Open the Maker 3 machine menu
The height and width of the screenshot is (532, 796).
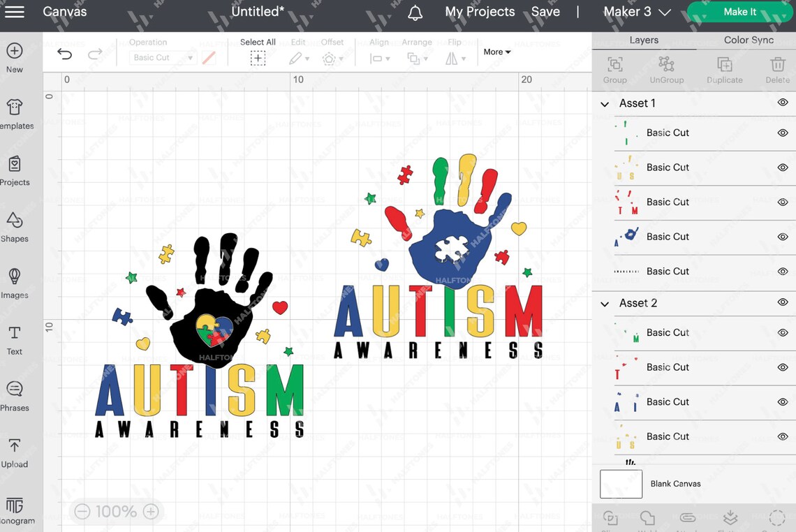click(632, 11)
